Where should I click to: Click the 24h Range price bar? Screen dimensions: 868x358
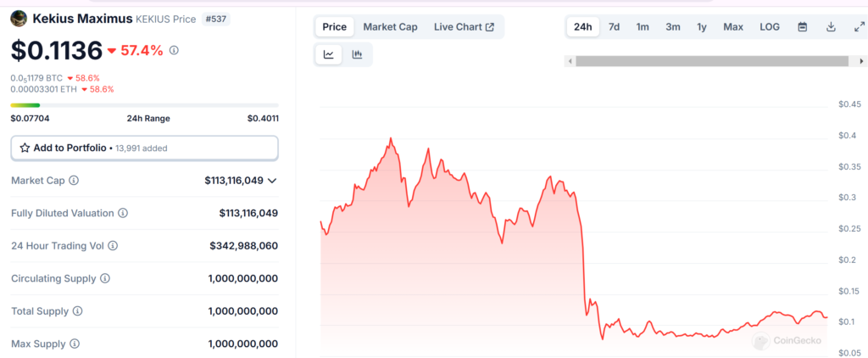pyautogui.click(x=144, y=105)
